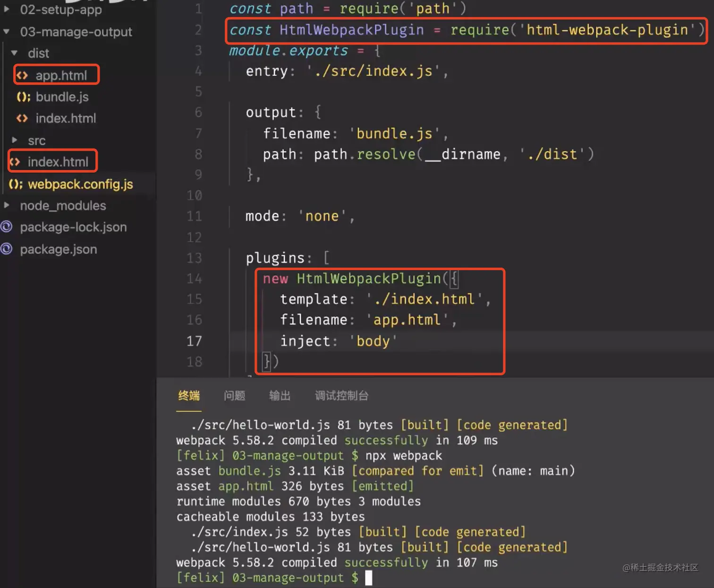This screenshot has height=588, width=714.
Task: Collapse the dist folder arrow
Action: [15, 53]
